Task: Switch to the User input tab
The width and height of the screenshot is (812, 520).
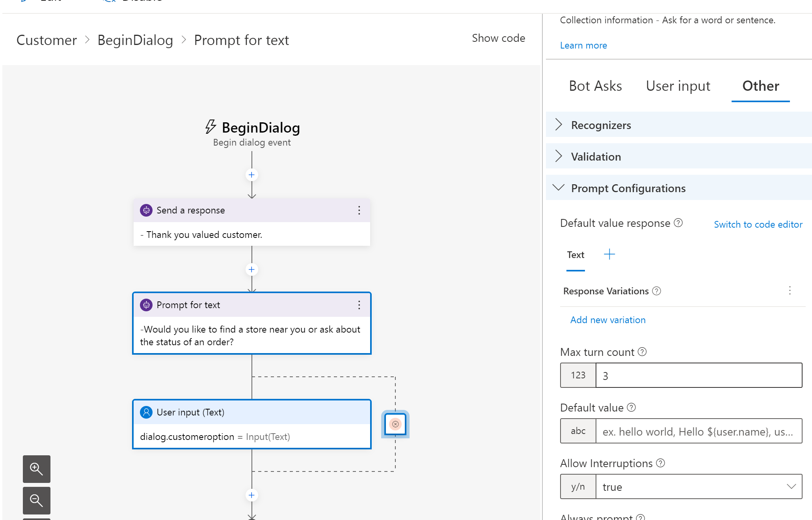Action: 678,86
